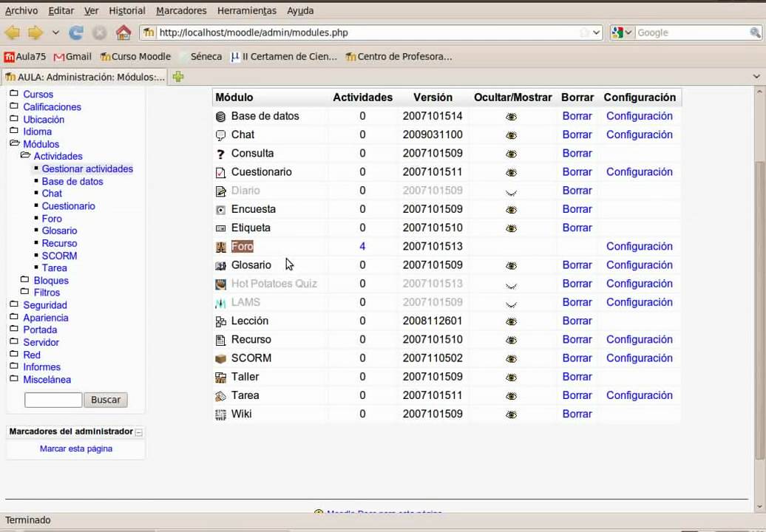The image size is (766, 532).
Task: Hide the Wiki module
Action: point(511,415)
